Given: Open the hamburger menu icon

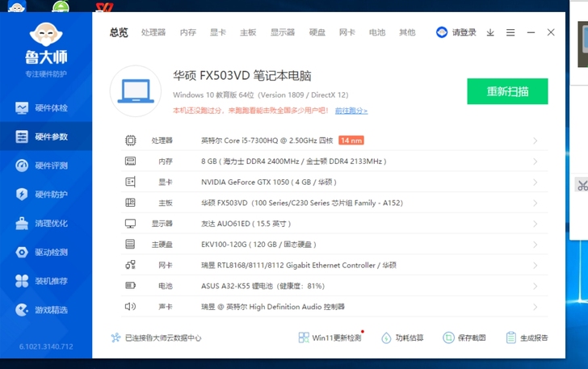Looking at the screenshot, I should pos(510,32).
